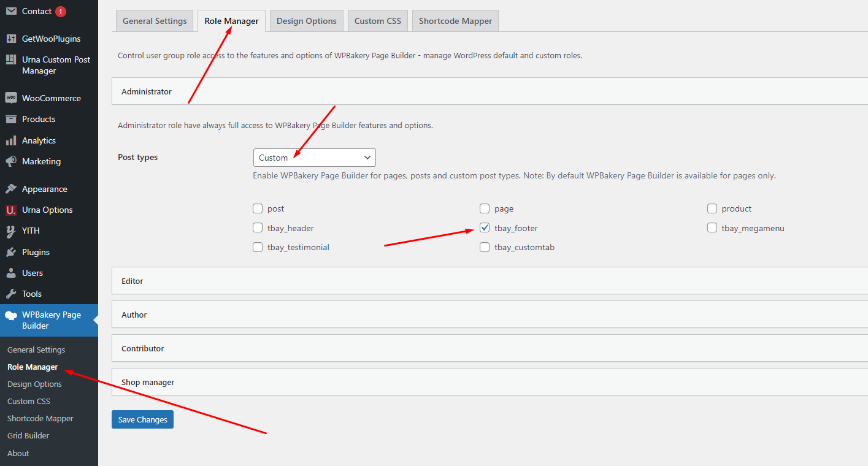This screenshot has height=466, width=868.
Task: Uncheck the tbay_footer checkbox
Action: (x=485, y=228)
